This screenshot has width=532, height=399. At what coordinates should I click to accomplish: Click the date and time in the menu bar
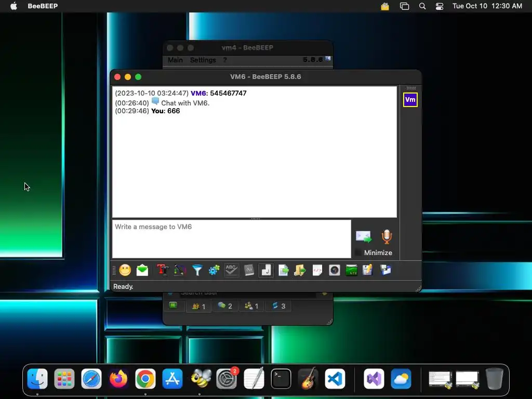click(x=487, y=6)
